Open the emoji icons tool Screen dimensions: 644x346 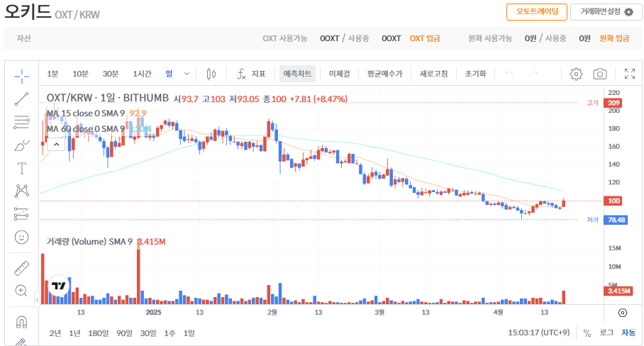pyautogui.click(x=22, y=238)
